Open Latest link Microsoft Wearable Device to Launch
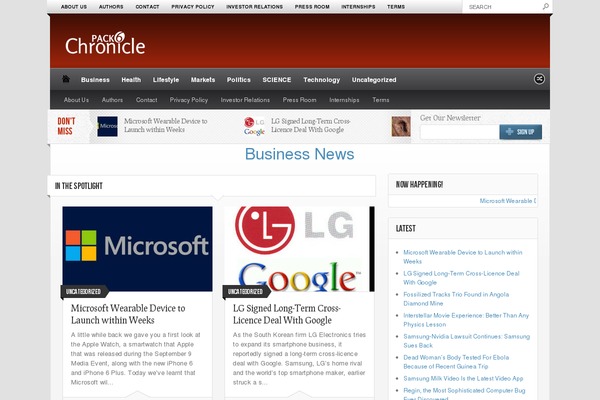Viewport: 600px width, 400px height. 463,257
